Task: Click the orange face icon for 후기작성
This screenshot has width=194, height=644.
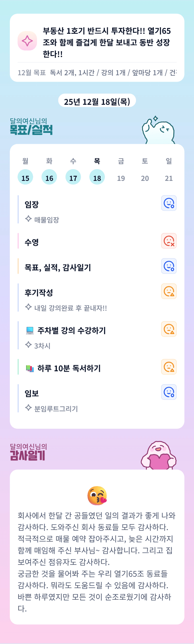Action: point(169,291)
